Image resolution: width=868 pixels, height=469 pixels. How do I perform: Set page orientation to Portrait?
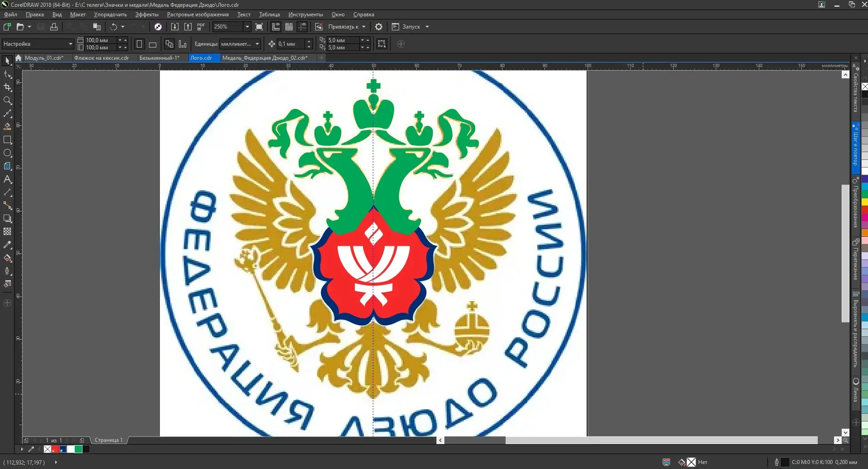click(140, 44)
